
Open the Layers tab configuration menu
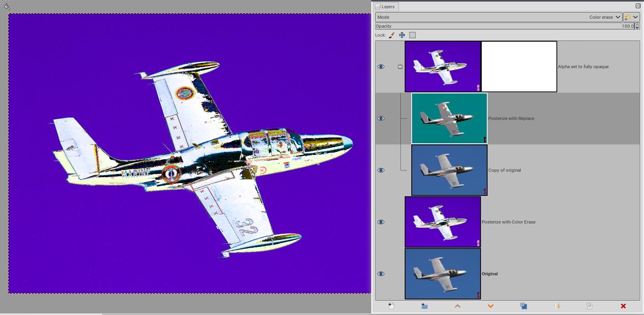click(x=638, y=6)
